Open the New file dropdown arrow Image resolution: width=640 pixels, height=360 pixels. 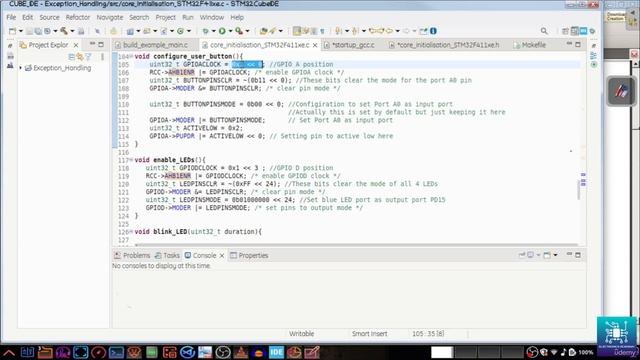coord(20,31)
